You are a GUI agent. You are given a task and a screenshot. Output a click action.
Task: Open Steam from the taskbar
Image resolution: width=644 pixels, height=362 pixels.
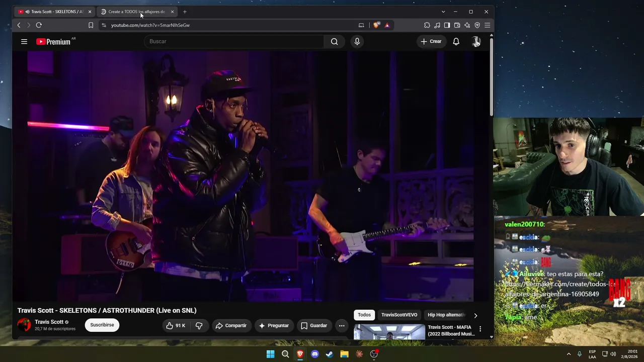pyautogui.click(x=330, y=354)
